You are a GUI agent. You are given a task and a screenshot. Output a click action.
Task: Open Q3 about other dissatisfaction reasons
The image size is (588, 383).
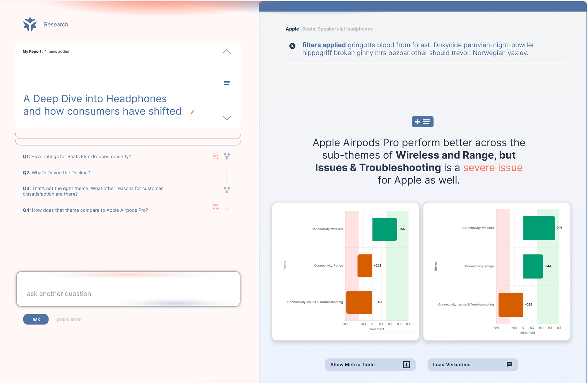pyautogui.click(x=93, y=191)
